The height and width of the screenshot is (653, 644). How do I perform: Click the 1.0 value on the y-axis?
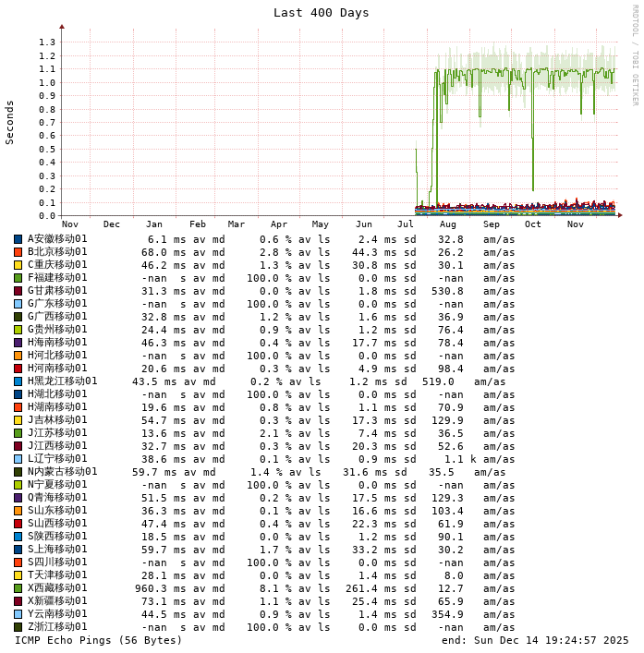[47, 82]
